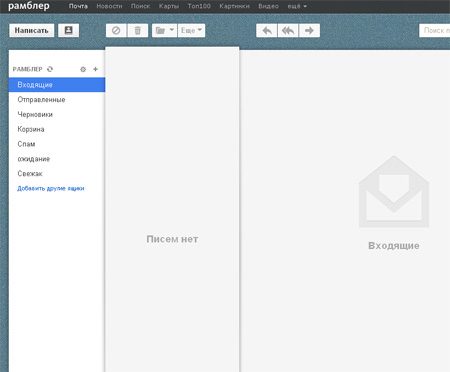
Task: Expand the Еще toolbar dropdown
Action: pyautogui.click(x=191, y=30)
